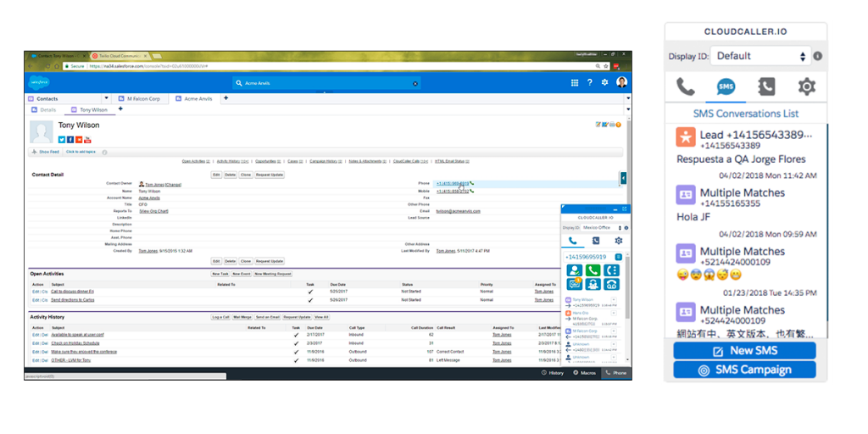Open the settings gear in small CloudCaller widget
Image resolution: width=868 pixels, height=434 pixels.
[618, 240]
